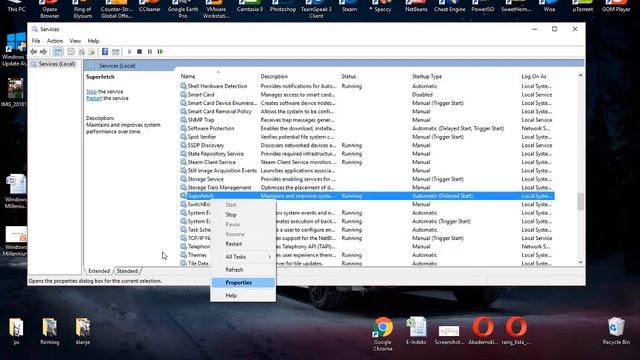This screenshot has height=360, width=640.
Task: Sort by the Description column header
Action: (x=299, y=76)
